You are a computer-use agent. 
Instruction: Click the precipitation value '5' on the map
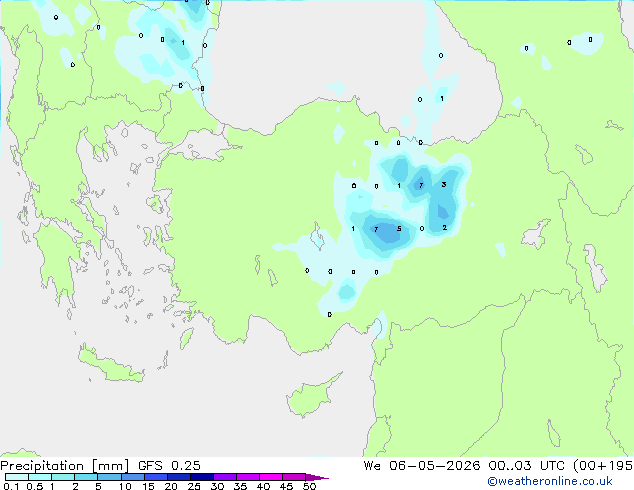pyautogui.click(x=399, y=229)
